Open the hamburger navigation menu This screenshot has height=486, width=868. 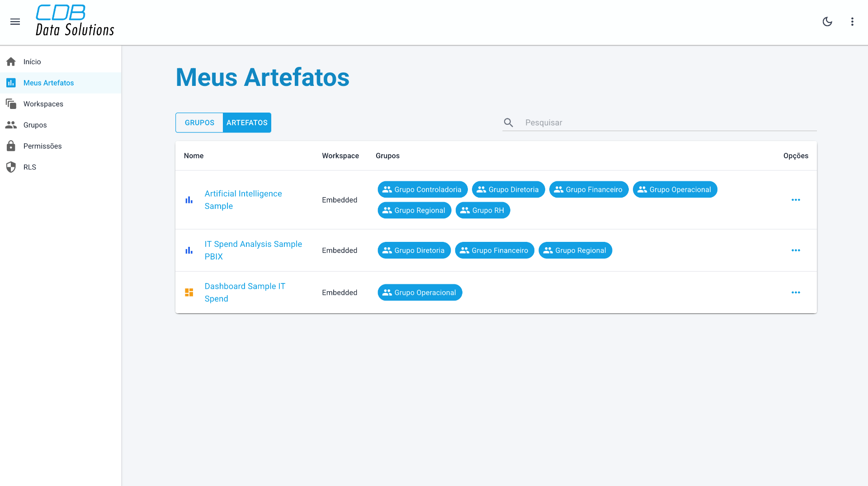click(15, 22)
